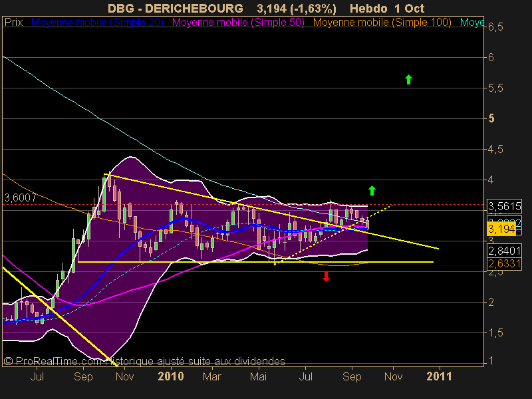Click the Mai label on time axis

coord(258,376)
